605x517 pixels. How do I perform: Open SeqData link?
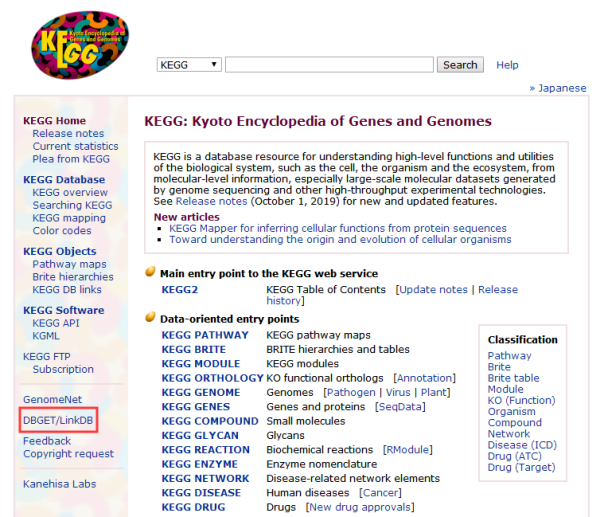pos(400,407)
